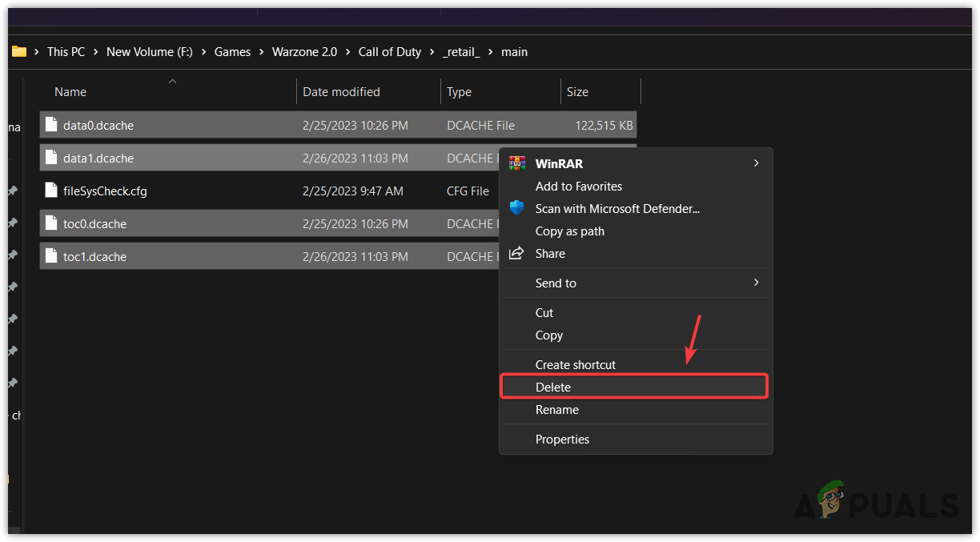
Task: Expand the WinRAR submenu chevron
Action: pyautogui.click(x=755, y=163)
